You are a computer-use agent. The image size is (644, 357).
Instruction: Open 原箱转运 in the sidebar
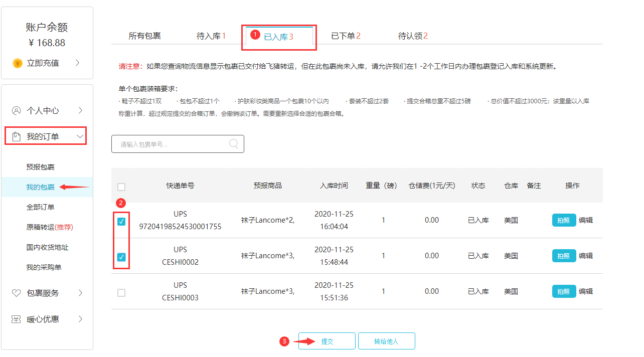click(49, 227)
